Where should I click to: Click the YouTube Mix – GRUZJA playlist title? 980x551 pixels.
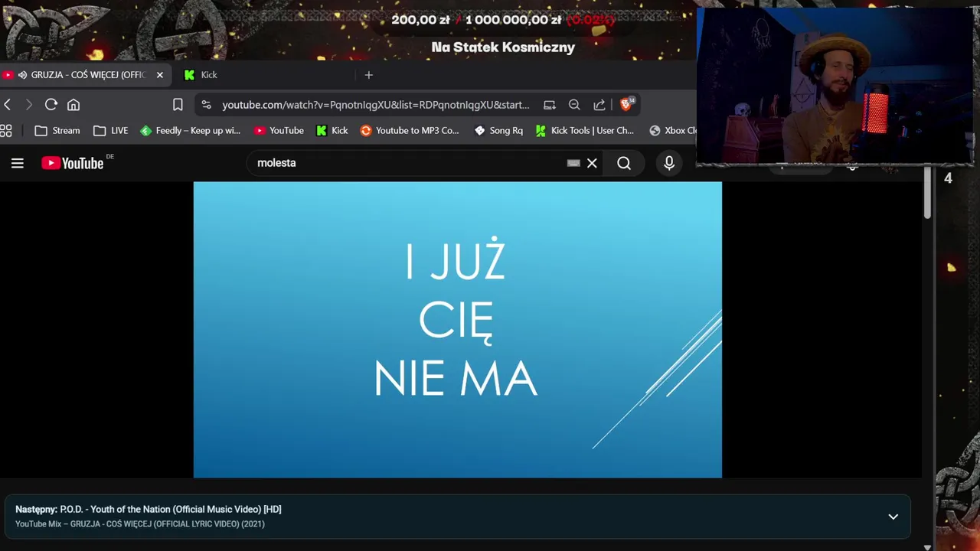click(140, 524)
